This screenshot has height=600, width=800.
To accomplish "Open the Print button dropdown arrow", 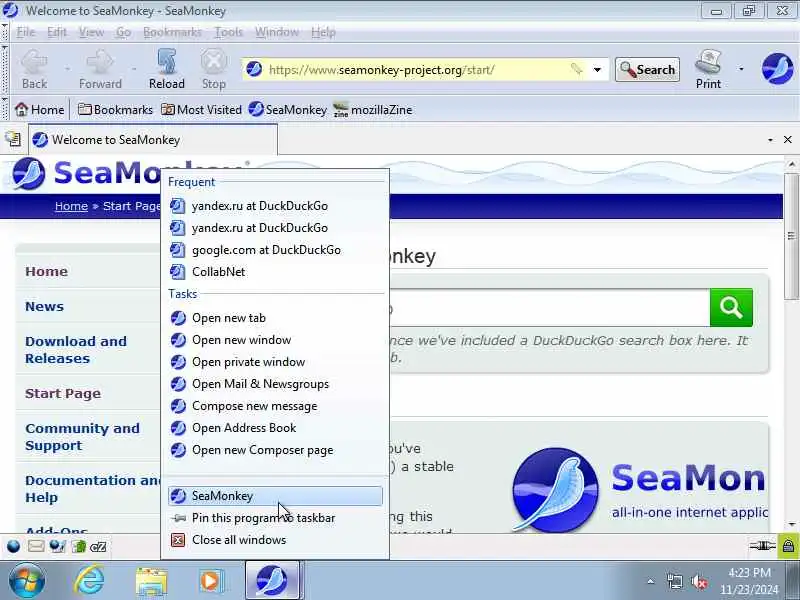I will tap(741, 69).
